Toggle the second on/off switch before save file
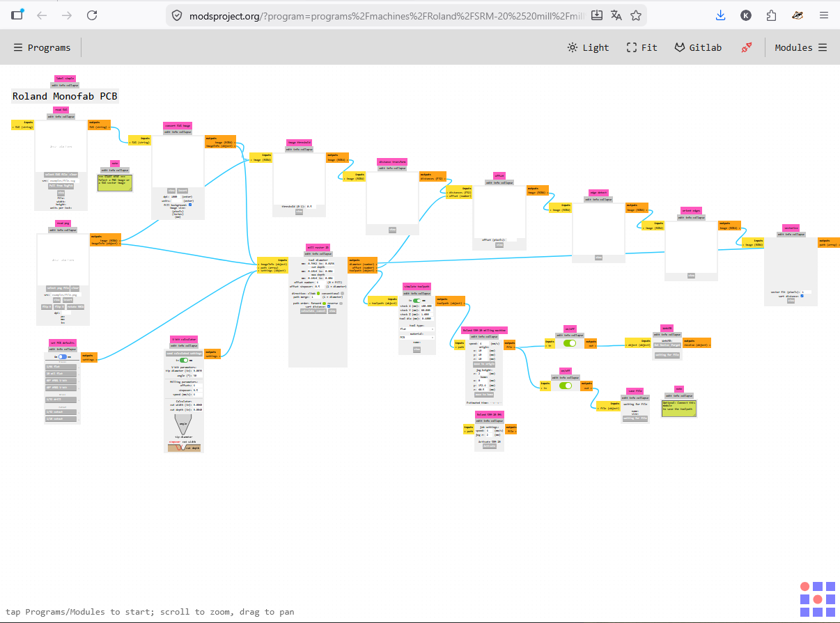This screenshot has width=840, height=623. [x=566, y=386]
